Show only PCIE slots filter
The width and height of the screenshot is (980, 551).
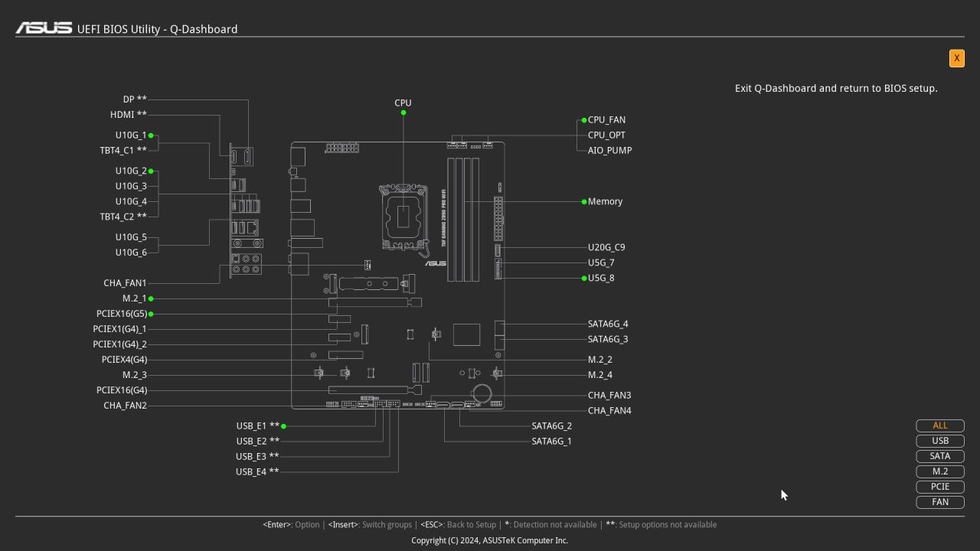coord(940,487)
